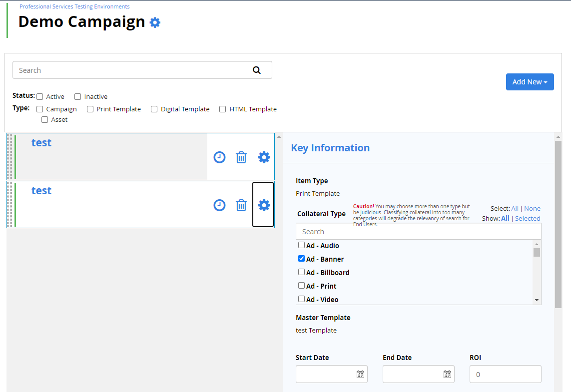
Task: Check the Ad - Print collateral type
Action: 302,285
